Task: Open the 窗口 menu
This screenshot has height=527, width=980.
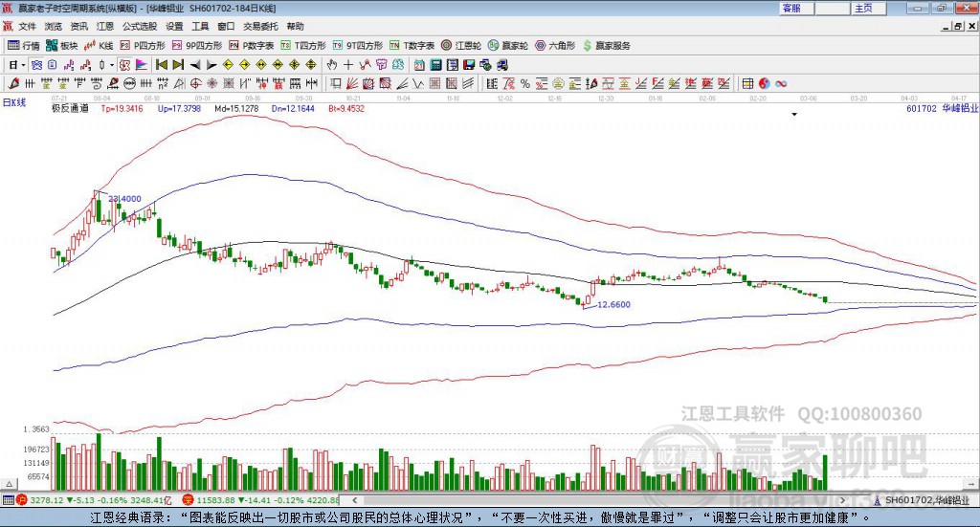Action: 226,26
